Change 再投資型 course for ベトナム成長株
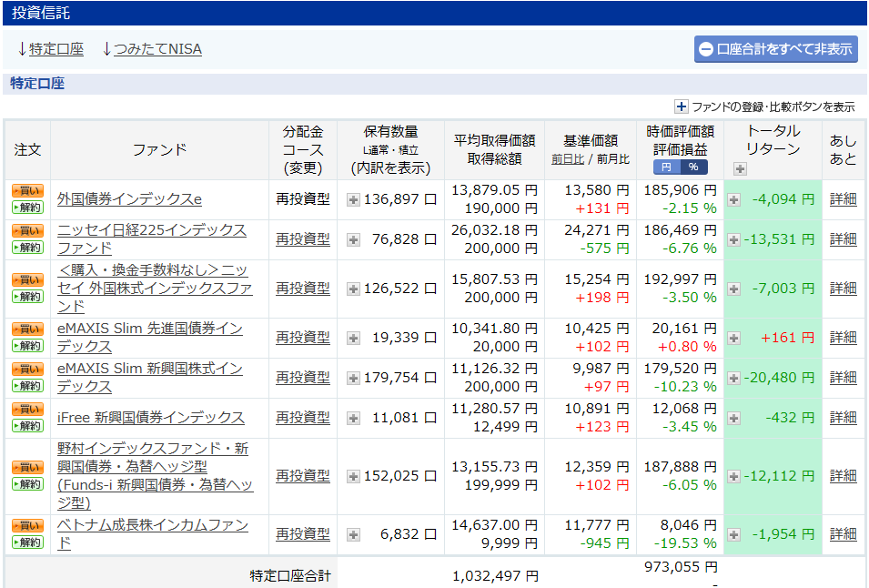Image resolution: width=869 pixels, height=588 pixels. click(x=303, y=534)
